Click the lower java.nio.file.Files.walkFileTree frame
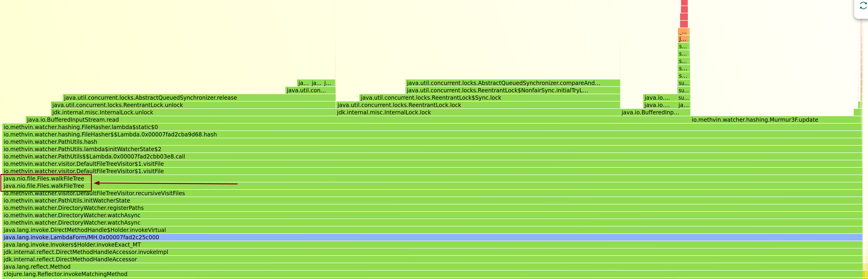868x279 pixels. [44, 186]
